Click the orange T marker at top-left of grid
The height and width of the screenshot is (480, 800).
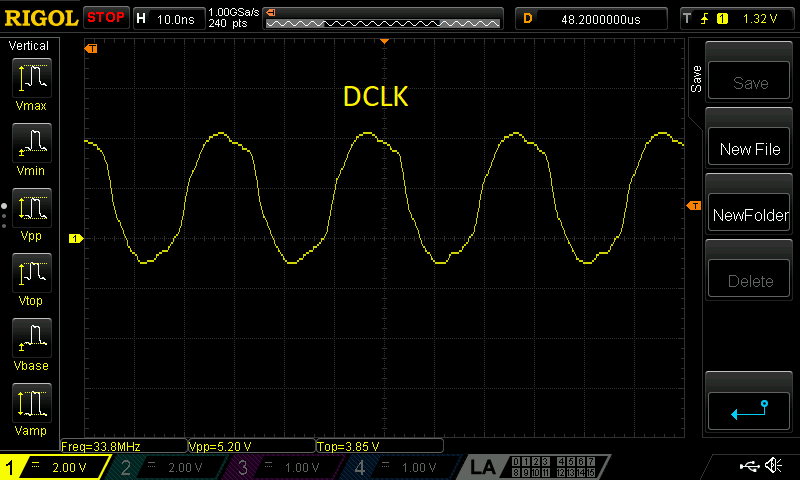pyautogui.click(x=91, y=48)
